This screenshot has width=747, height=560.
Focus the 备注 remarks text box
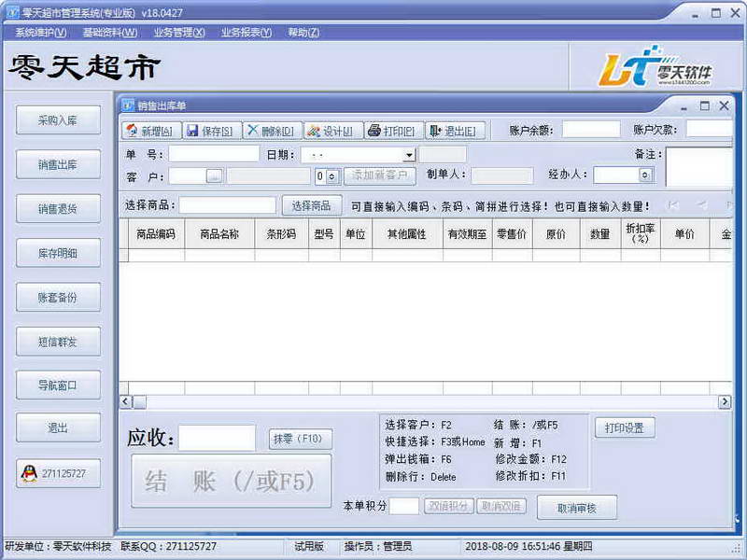698,167
